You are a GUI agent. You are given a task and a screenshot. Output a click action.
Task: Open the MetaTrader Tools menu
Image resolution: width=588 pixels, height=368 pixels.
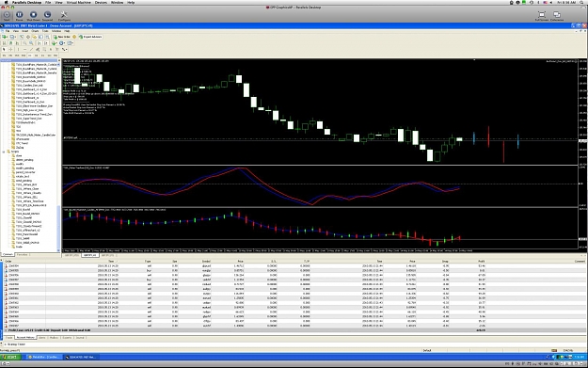45,31
